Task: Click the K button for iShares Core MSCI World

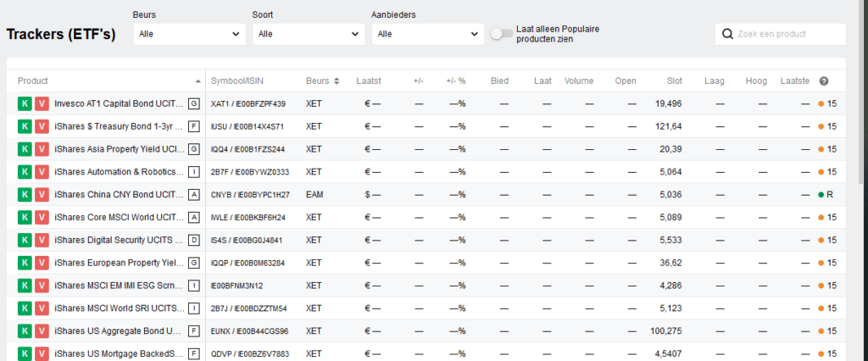Action: [25, 217]
